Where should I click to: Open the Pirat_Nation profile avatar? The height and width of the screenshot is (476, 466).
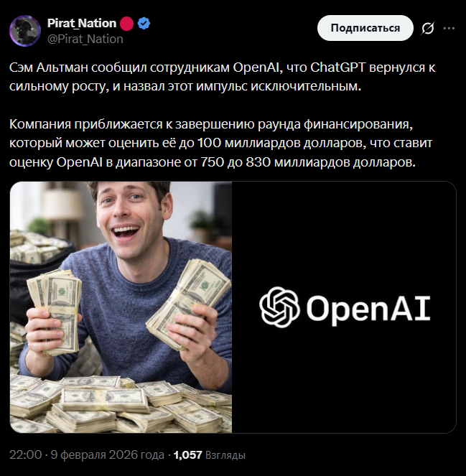pyautogui.click(x=25, y=31)
